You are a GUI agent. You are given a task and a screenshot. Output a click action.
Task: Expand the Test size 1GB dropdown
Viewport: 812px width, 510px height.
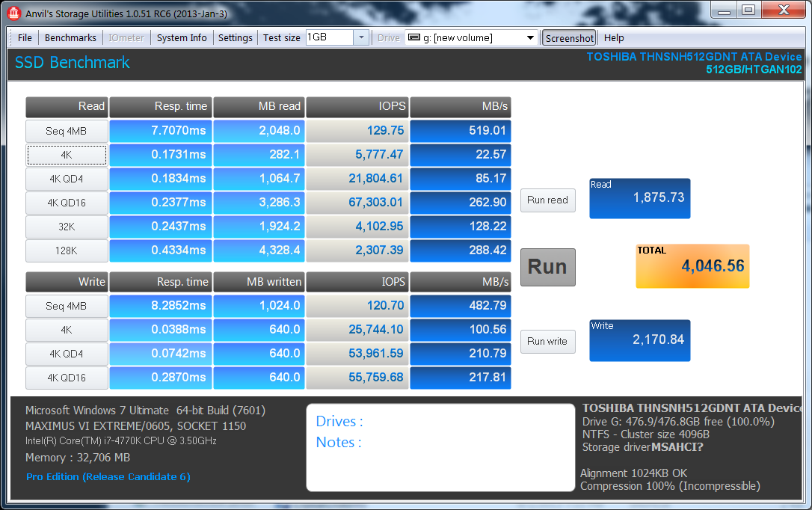361,37
